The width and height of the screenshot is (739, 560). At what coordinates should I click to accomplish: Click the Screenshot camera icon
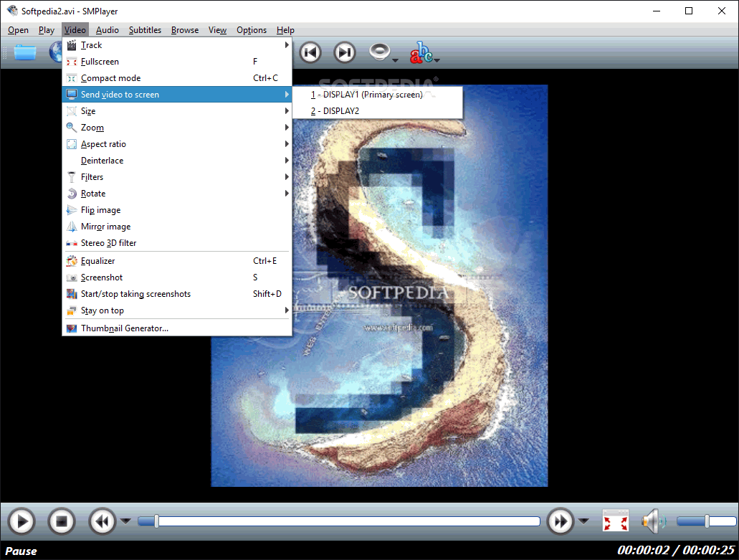click(72, 277)
